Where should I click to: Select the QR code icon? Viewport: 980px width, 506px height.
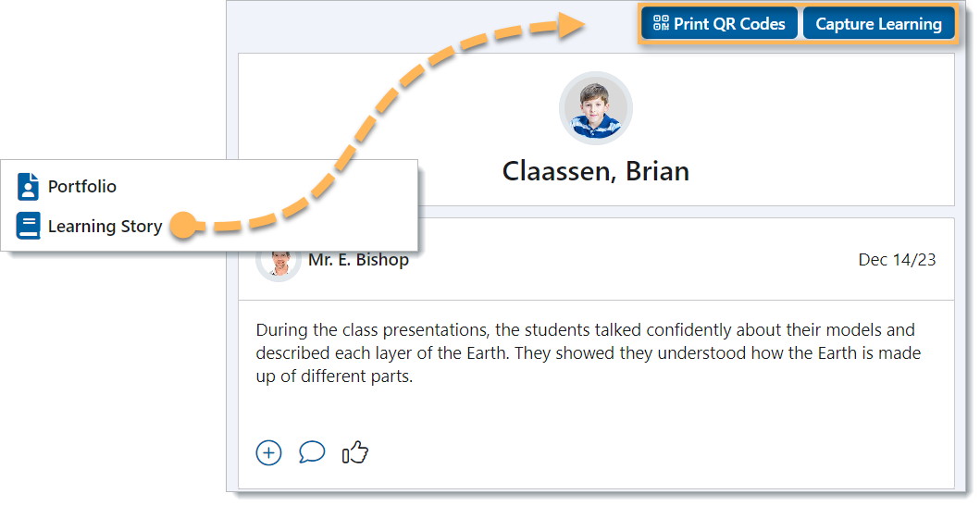tap(661, 23)
